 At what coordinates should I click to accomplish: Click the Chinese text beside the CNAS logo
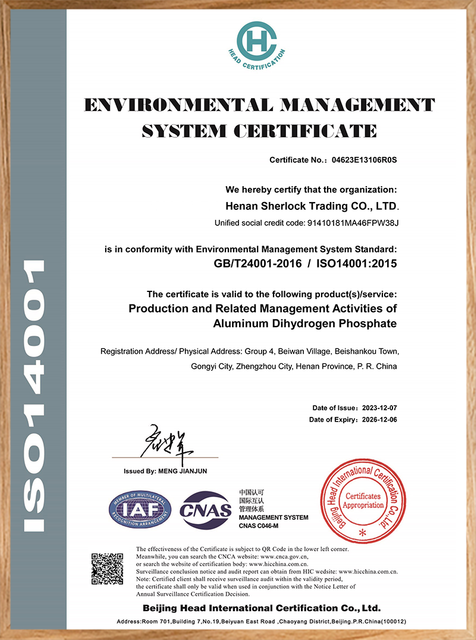tap(251, 500)
